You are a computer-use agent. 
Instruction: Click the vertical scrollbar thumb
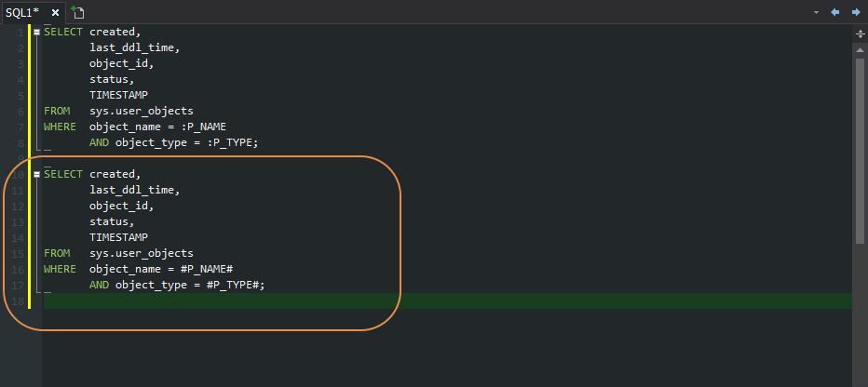[x=860, y=149]
